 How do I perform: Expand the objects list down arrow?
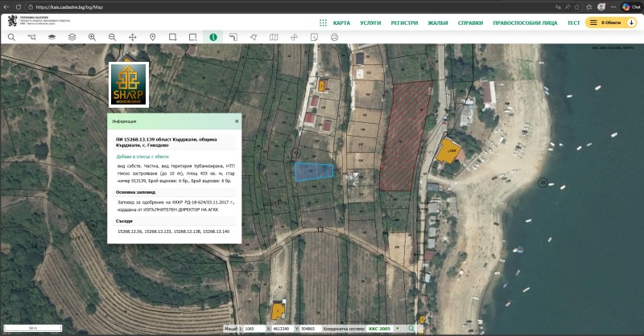[x=631, y=23]
